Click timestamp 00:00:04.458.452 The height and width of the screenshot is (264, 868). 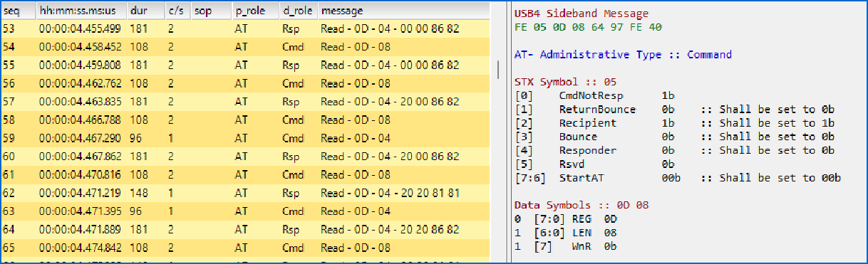click(x=80, y=47)
